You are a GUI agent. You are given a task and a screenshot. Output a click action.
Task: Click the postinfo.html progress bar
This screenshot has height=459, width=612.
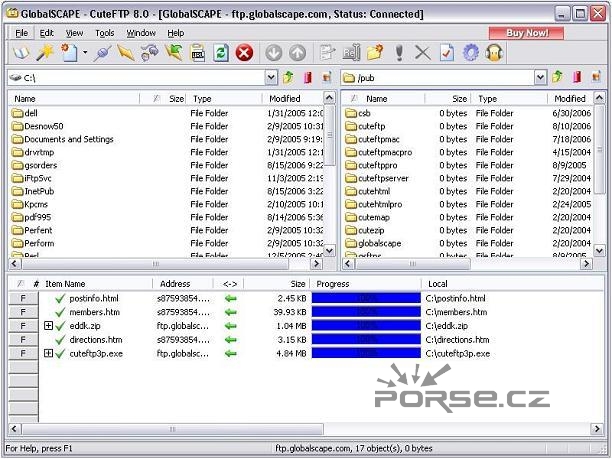(x=366, y=298)
